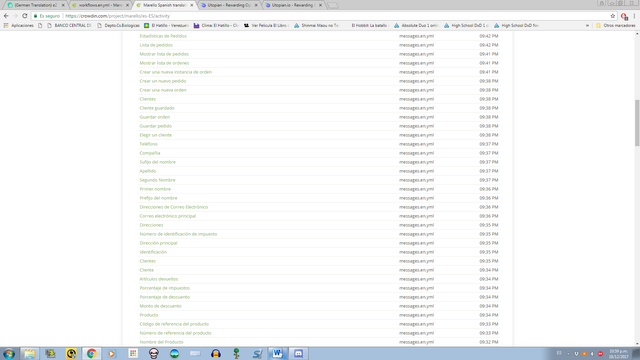Go back using the browser back arrow
This screenshot has height=360, width=640.
[x=6, y=16]
